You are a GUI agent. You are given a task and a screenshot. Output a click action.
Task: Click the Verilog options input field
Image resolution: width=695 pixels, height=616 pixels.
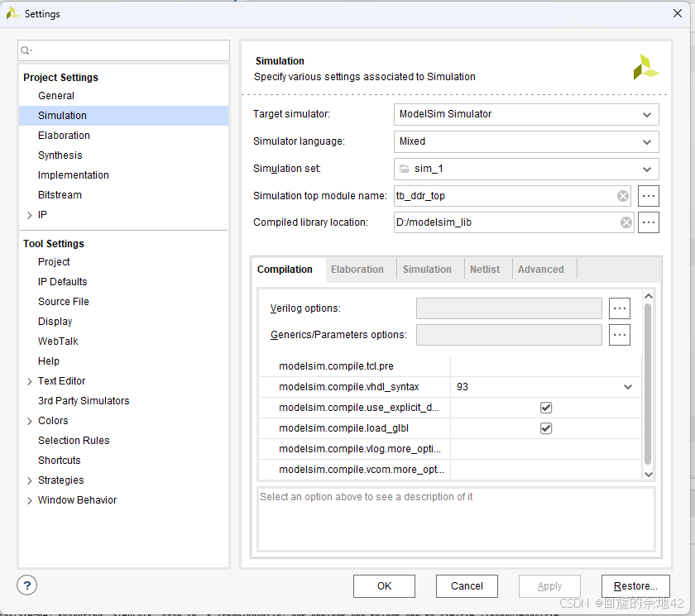pos(509,308)
